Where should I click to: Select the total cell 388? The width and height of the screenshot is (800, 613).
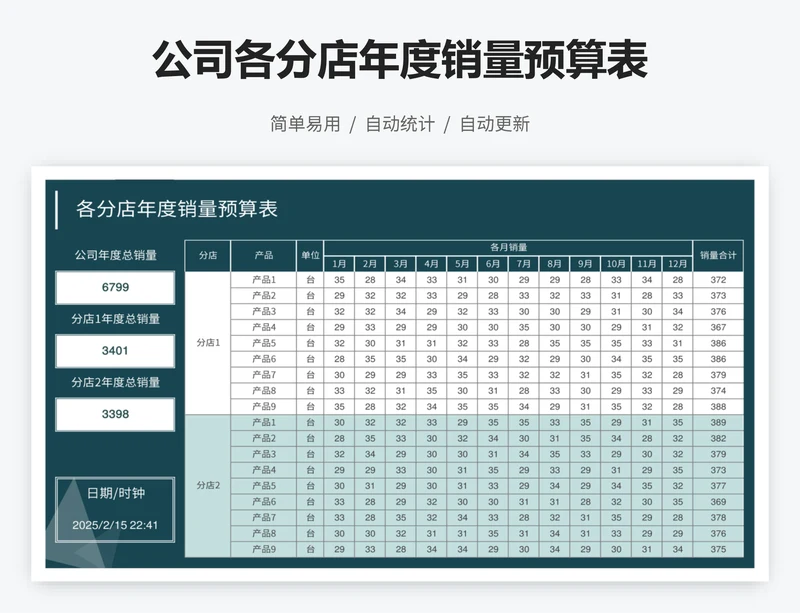(x=718, y=407)
